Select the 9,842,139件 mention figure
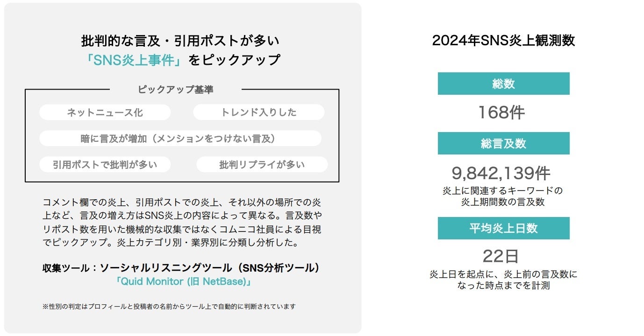This screenshot has width=644, height=336. (x=501, y=174)
